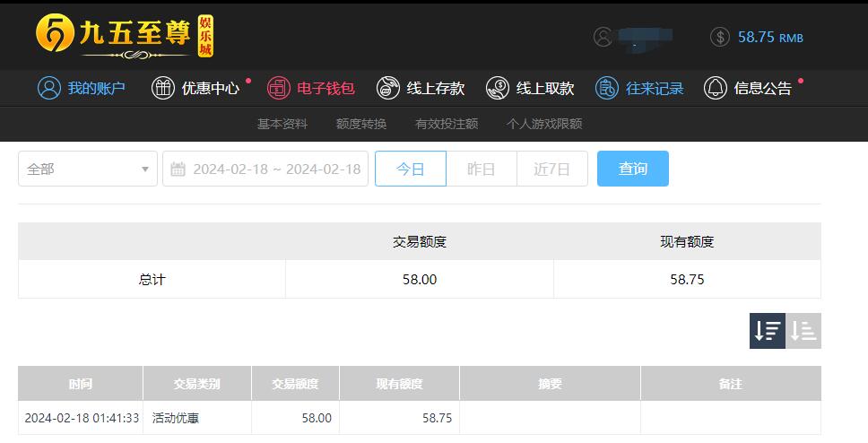Image resolution: width=868 pixels, height=443 pixels.
Task: Open the 我的账户 user icon
Action: (48, 88)
